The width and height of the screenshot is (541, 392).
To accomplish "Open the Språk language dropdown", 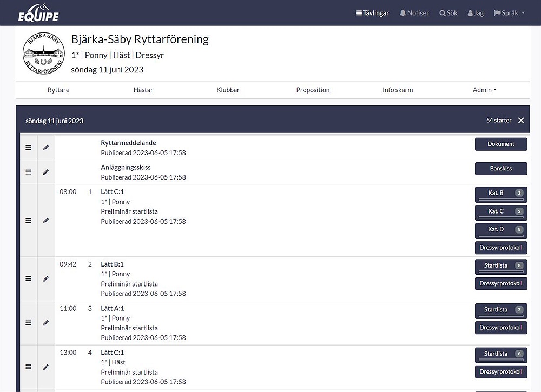I will (x=509, y=13).
